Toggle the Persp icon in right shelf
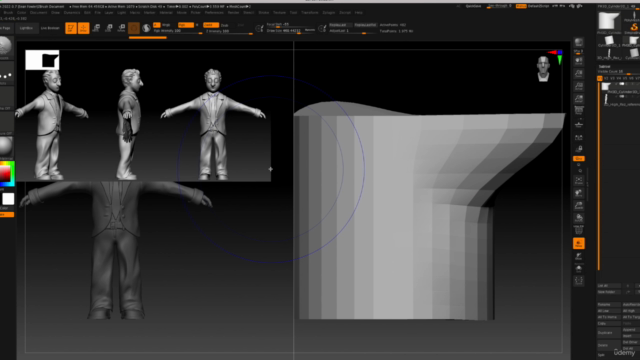The image size is (640, 360). tap(578, 110)
